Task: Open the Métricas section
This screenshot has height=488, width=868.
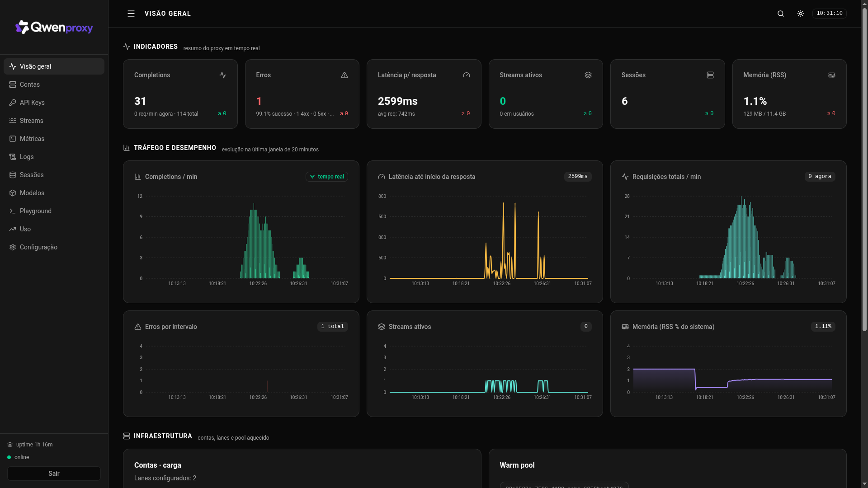Action: coord(54,139)
